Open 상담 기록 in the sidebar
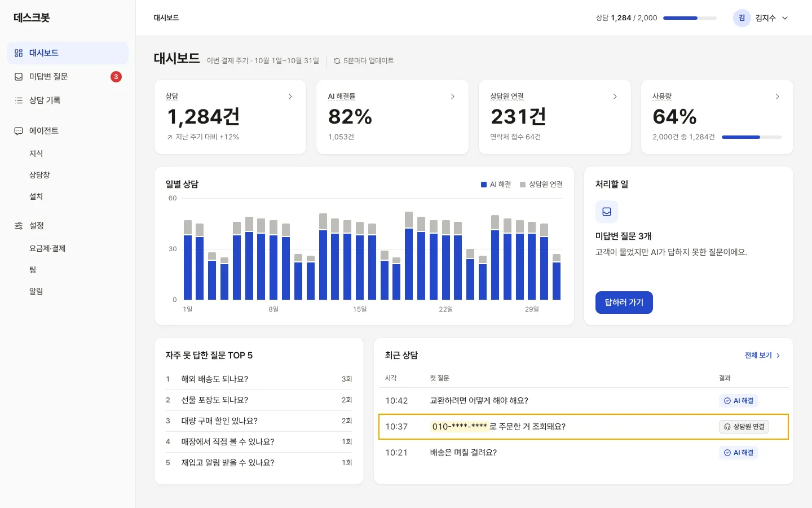 pos(68,100)
